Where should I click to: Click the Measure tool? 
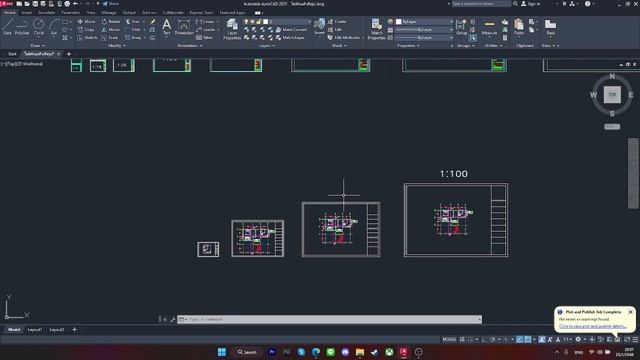click(x=489, y=27)
